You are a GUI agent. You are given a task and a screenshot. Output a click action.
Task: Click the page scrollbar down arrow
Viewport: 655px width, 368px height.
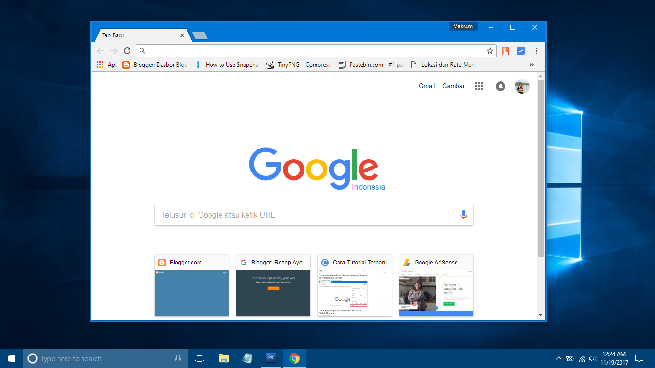point(541,315)
